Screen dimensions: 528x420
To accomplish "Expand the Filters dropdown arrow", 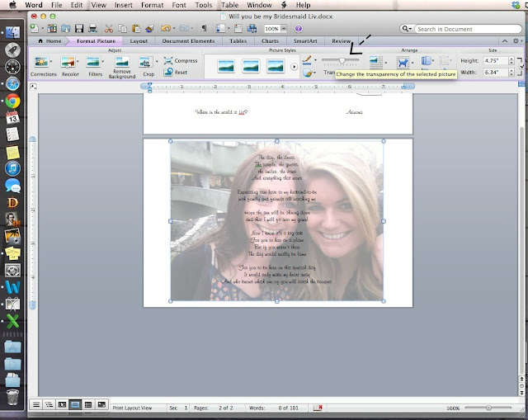I will (102, 61).
